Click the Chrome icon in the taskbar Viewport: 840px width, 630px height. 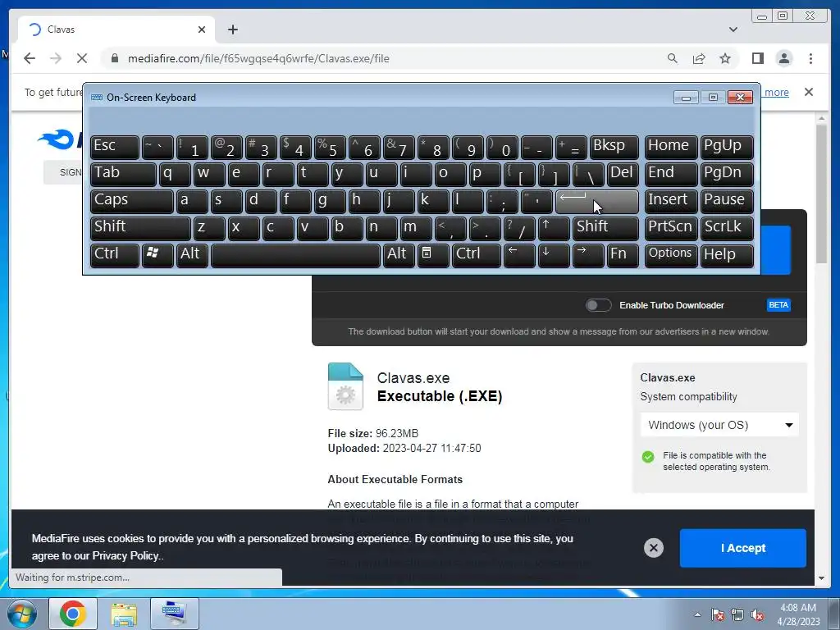point(73,614)
